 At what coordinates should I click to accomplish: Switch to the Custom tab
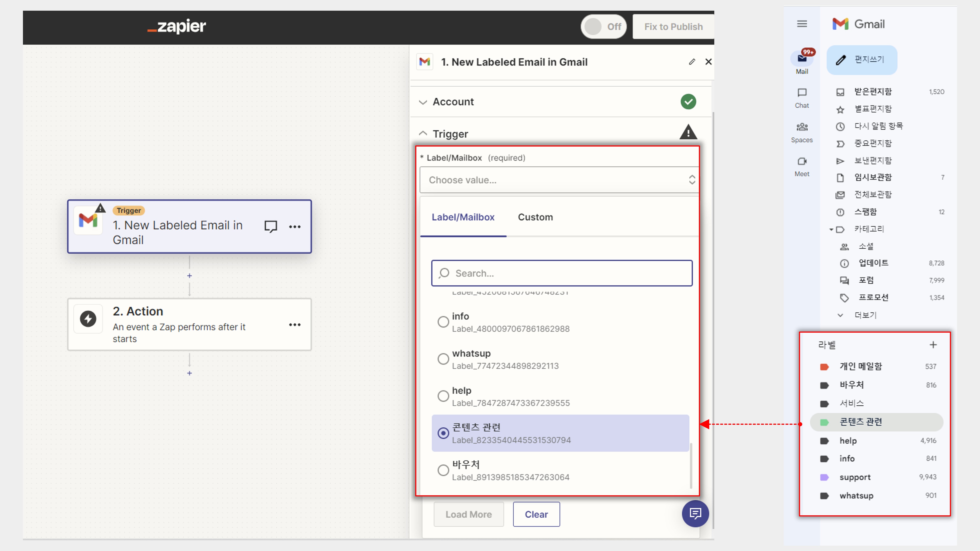[x=535, y=217]
